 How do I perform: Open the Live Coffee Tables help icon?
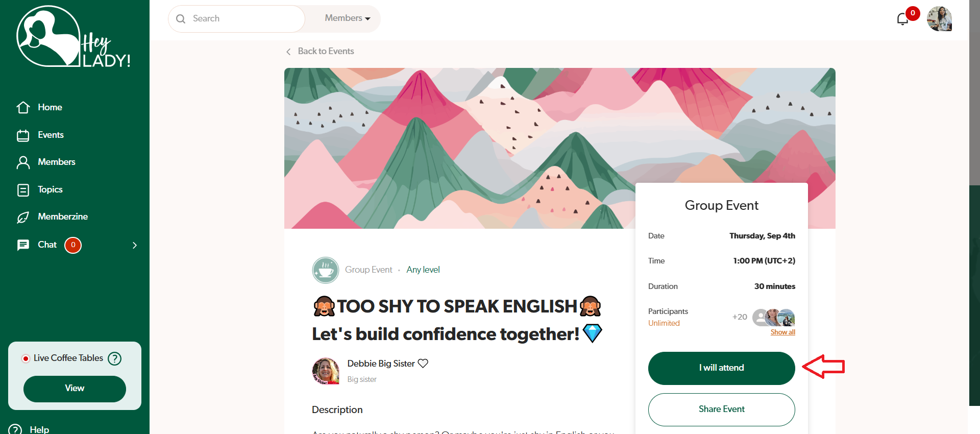(x=115, y=358)
